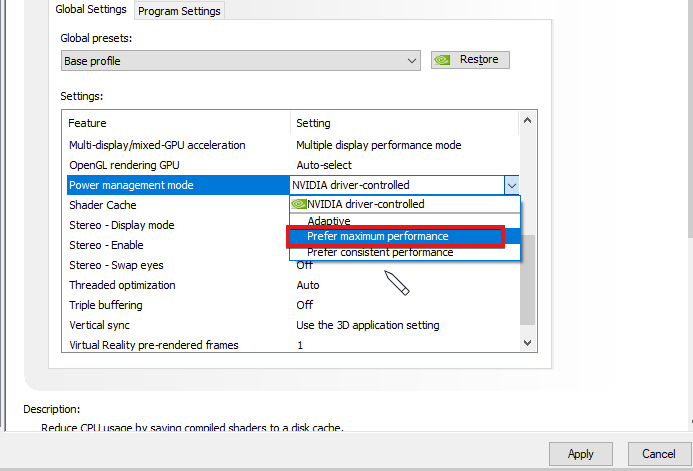Screen dimensions: 693x471
Task: Click the Restore button
Action: (x=470, y=60)
